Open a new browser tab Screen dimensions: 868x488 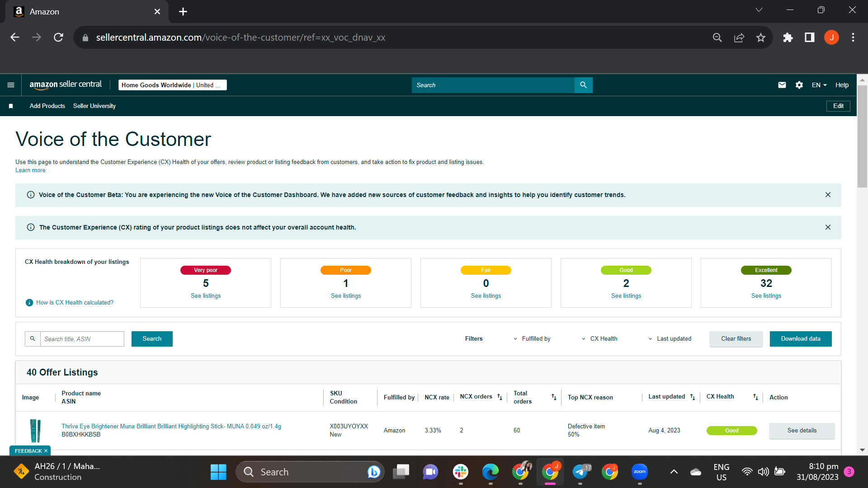(x=183, y=12)
